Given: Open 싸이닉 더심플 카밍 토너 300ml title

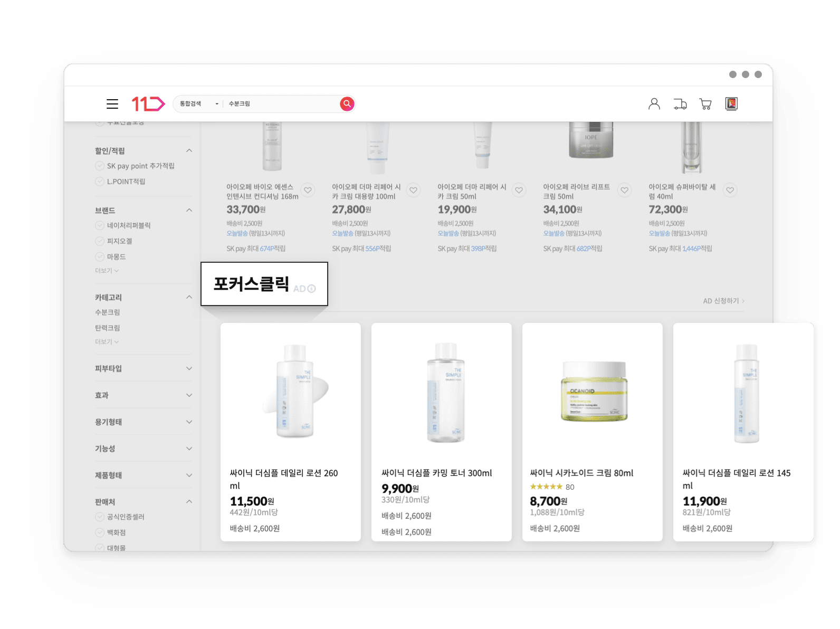Looking at the screenshot, I should pos(437,473).
